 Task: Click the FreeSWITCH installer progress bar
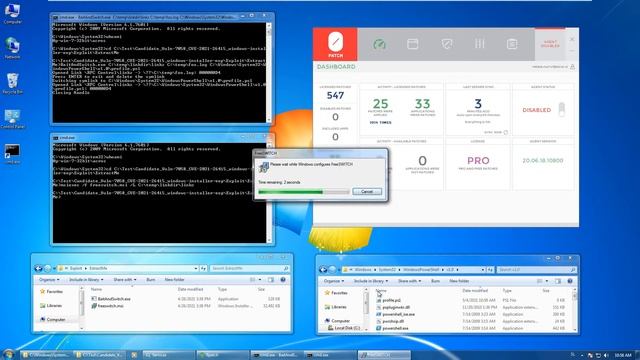click(304, 191)
